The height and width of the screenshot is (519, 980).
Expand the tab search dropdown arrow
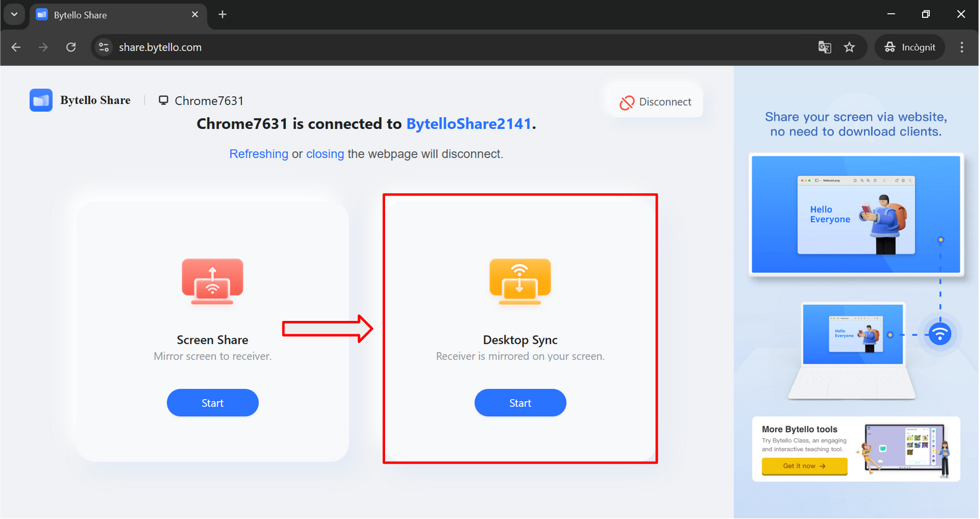coord(14,14)
